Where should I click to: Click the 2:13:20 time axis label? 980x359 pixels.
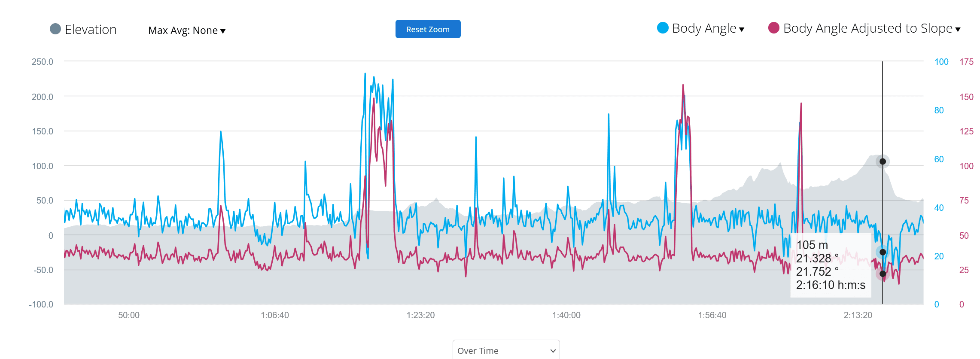858,315
